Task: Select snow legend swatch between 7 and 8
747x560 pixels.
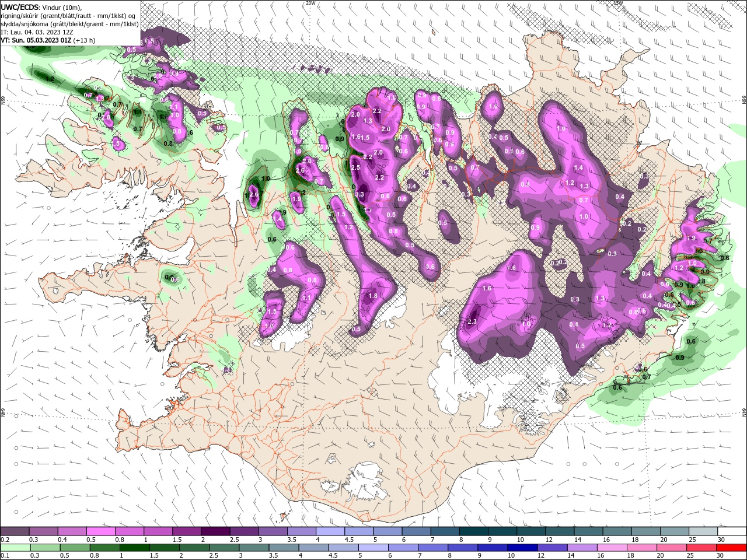Action: (445, 531)
